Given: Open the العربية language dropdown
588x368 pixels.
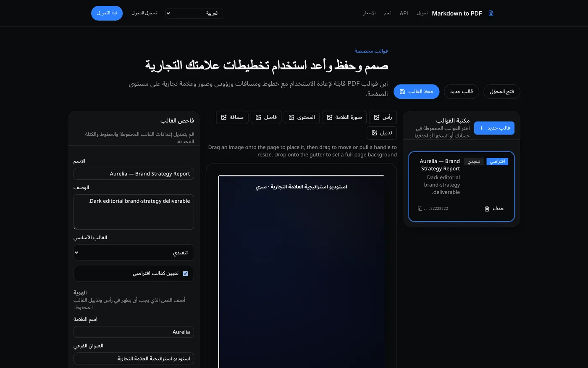Looking at the screenshot, I should [x=194, y=13].
